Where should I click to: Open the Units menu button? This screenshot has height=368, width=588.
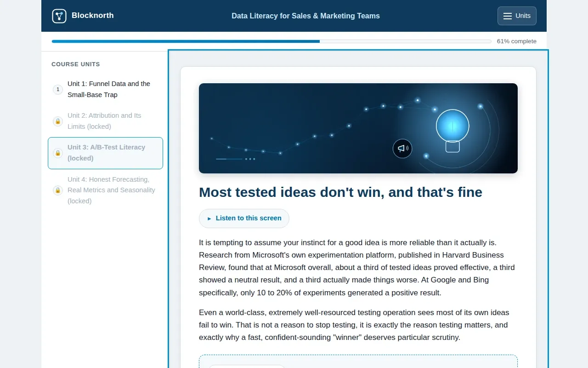click(x=517, y=16)
